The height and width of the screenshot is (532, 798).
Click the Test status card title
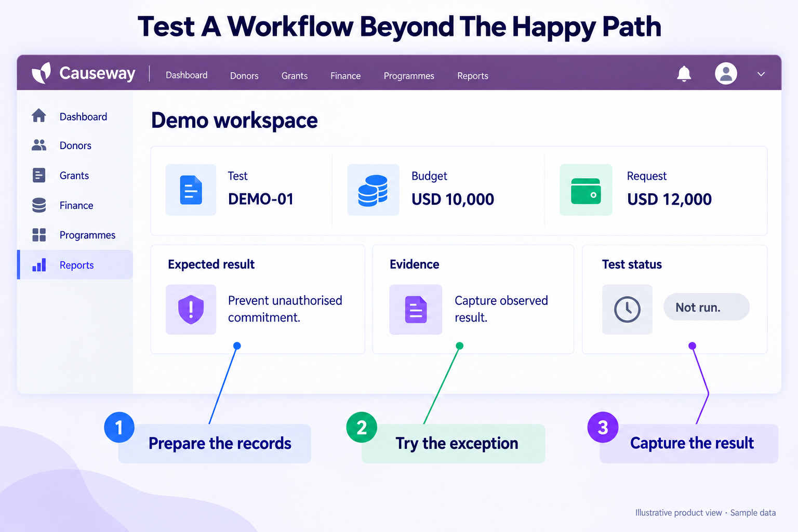pos(632,264)
